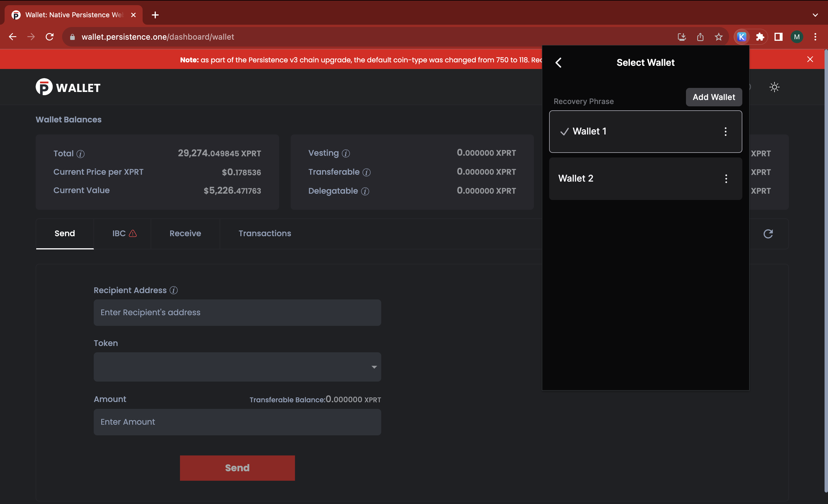828x504 pixels.
Task: Click the Add Wallet button
Action: 714,97
